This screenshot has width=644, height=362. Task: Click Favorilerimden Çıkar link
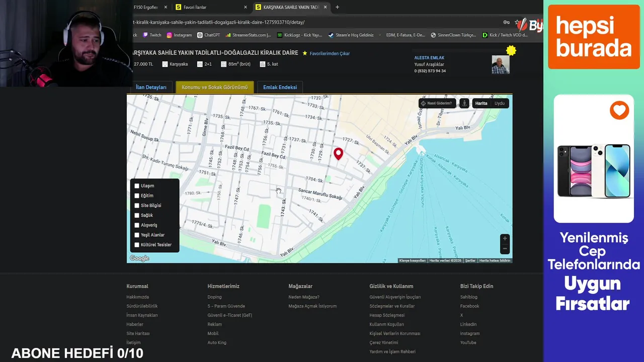tap(330, 53)
